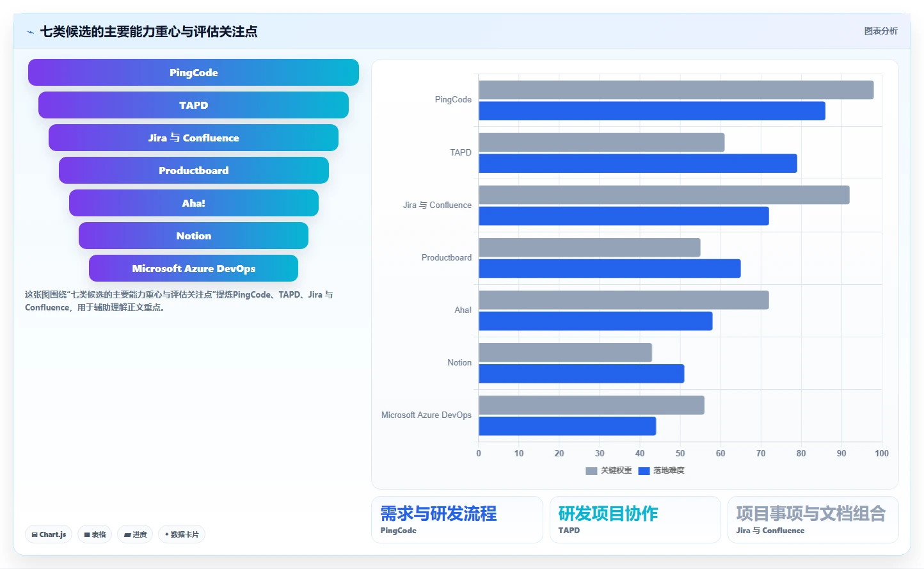
Task: Click the TAPD chart axis label
Action: (x=461, y=152)
